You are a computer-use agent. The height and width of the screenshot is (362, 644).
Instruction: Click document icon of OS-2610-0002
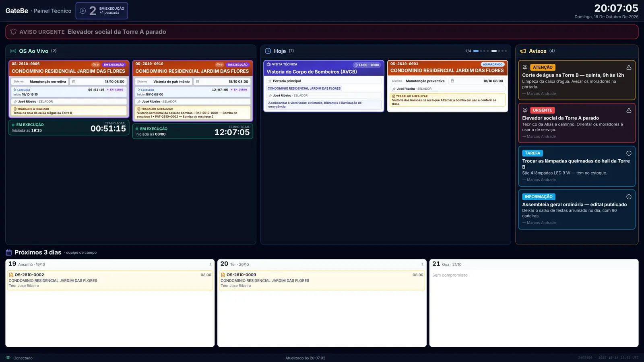(11, 275)
